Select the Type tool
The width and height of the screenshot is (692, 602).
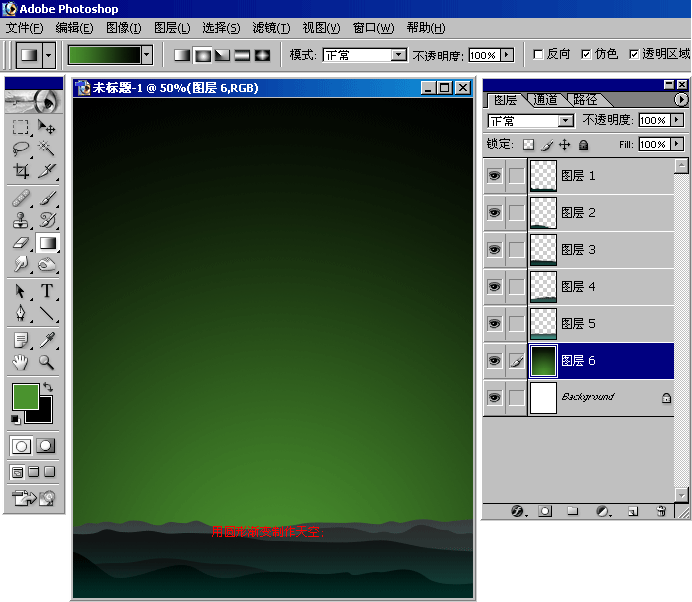pyautogui.click(x=46, y=291)
